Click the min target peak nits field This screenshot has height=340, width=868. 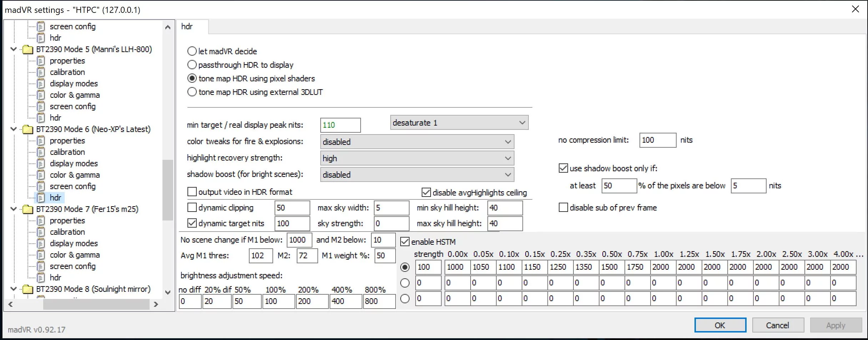click(x=341, y=125)
